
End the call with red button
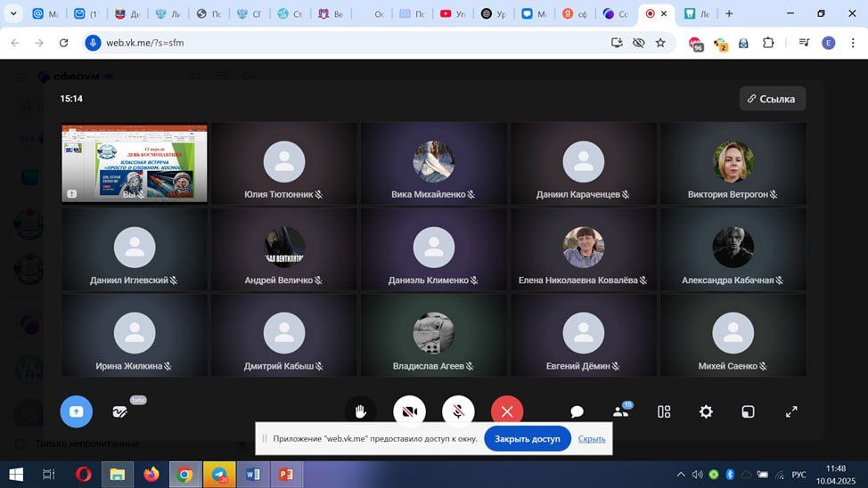coord(507,411)
